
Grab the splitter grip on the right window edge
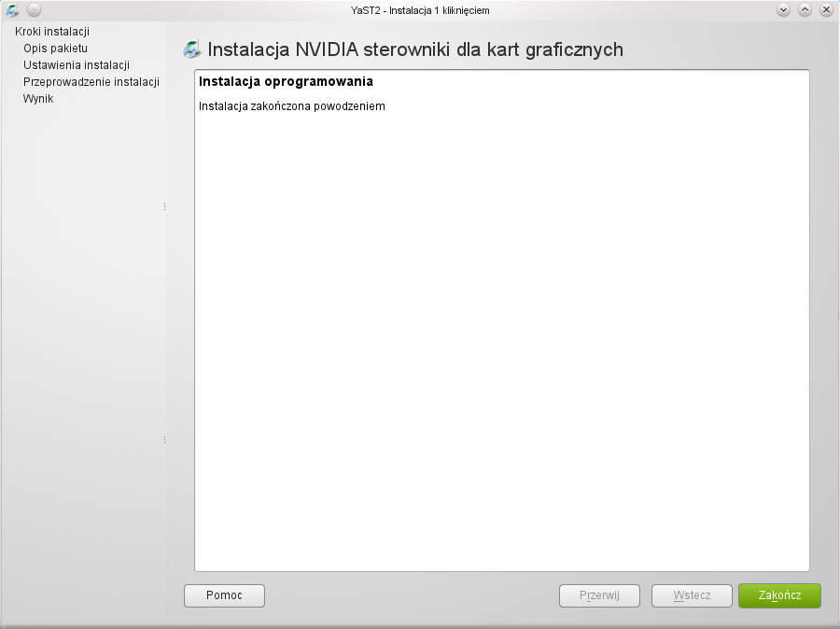click(x=837, y=314)
